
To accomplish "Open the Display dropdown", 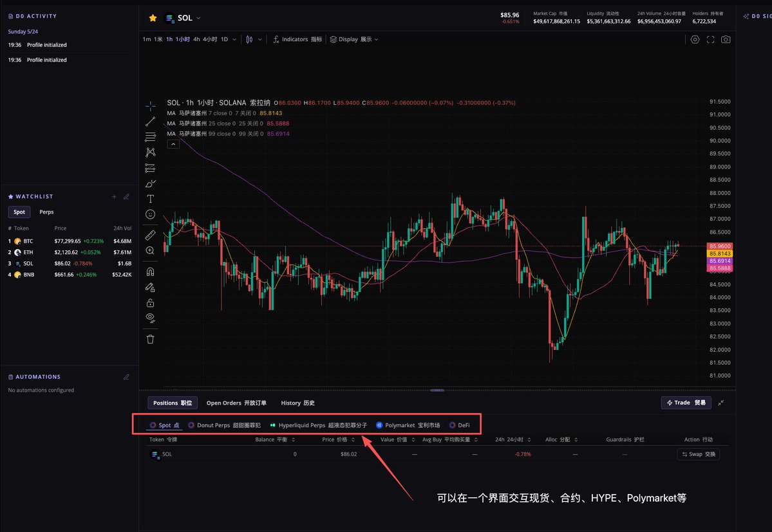I will (354, 39).
